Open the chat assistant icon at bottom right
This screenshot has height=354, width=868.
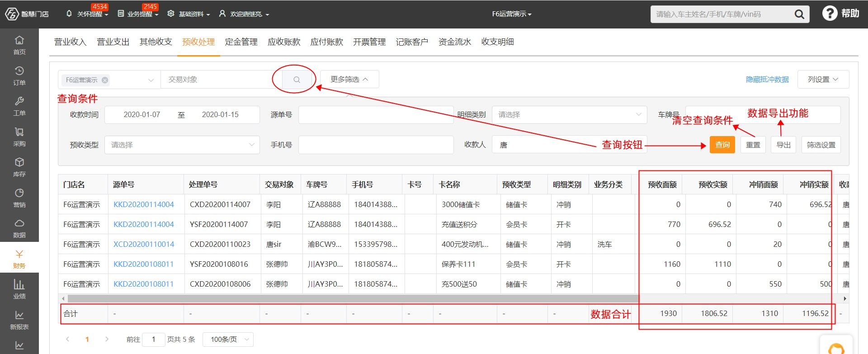[x=836, y=347]
